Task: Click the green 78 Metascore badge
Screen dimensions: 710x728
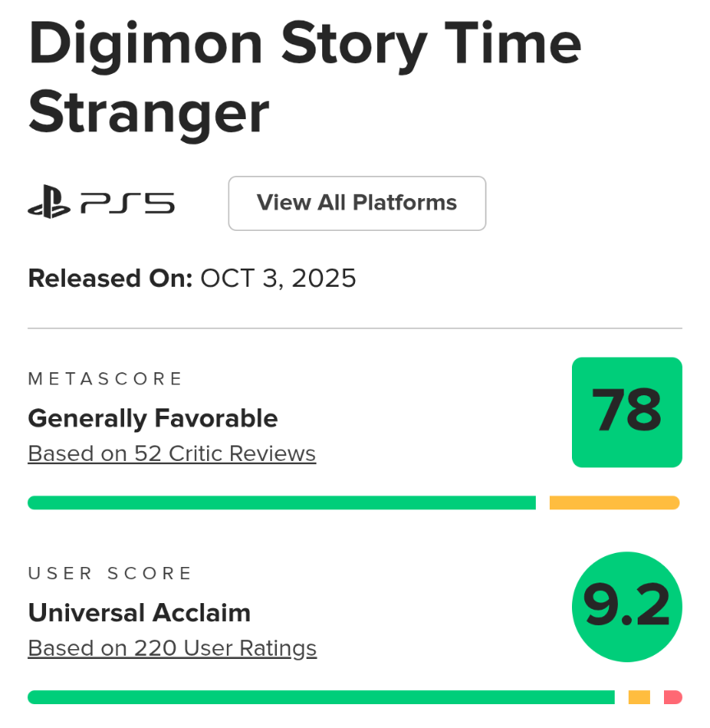Action: (626, 412)
